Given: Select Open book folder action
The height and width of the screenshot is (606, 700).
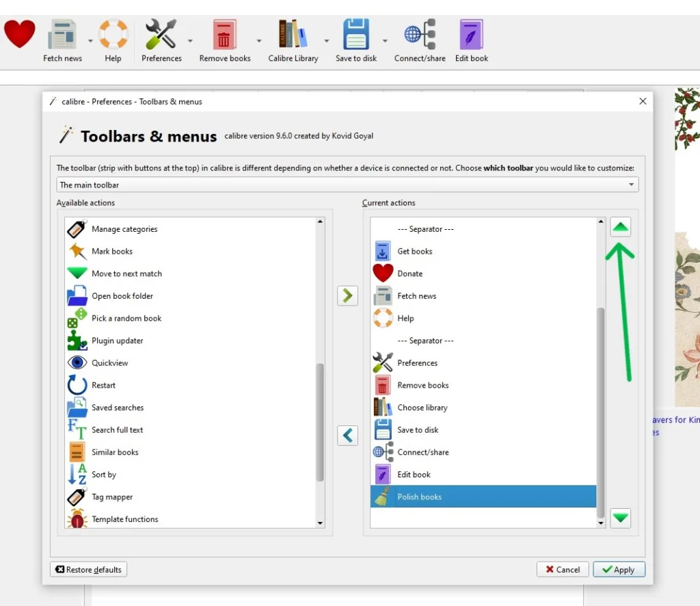Looking at the screenshot, I should tap(191, 295).
